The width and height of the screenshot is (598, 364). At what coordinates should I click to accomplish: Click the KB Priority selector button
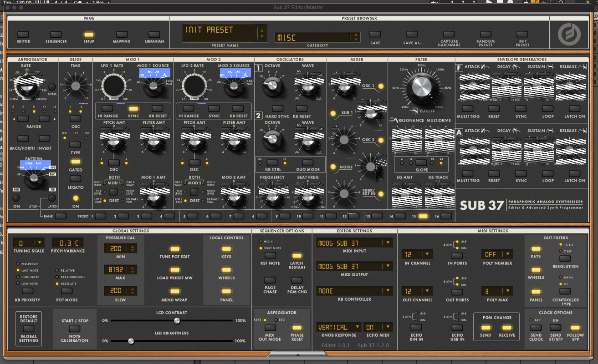click(x=28, y=291)
